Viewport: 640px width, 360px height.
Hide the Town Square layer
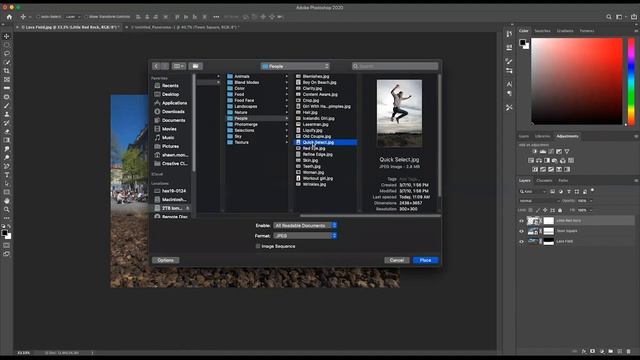pos(521,231)
